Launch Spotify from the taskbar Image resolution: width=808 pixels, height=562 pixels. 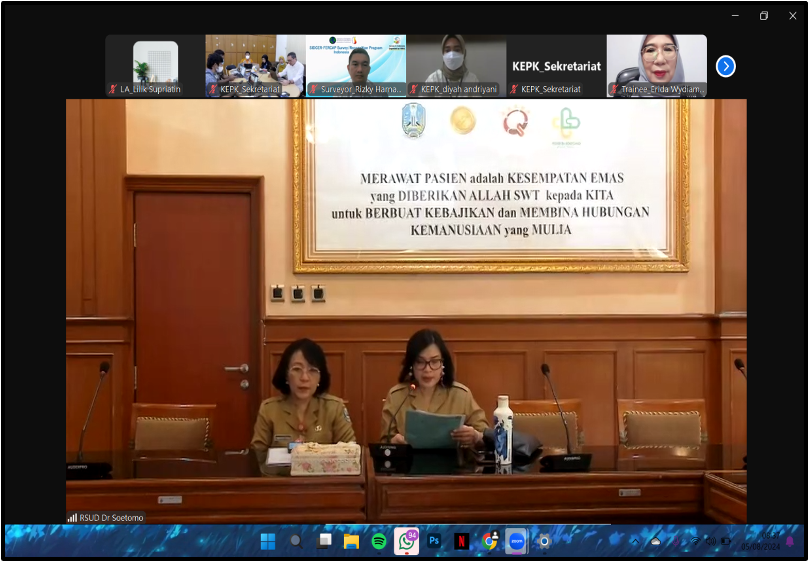(x=379, y=541)
